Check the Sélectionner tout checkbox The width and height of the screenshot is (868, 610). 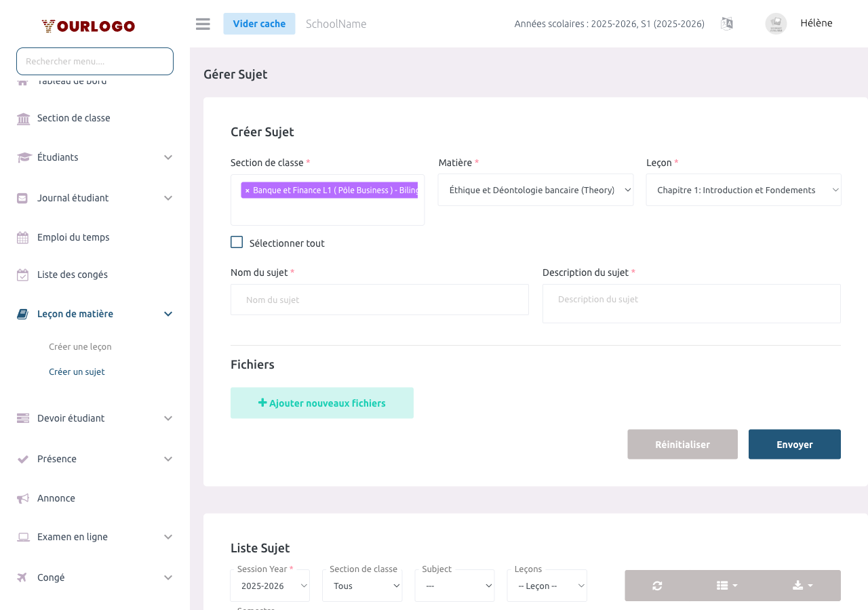(x=237, y=243)
